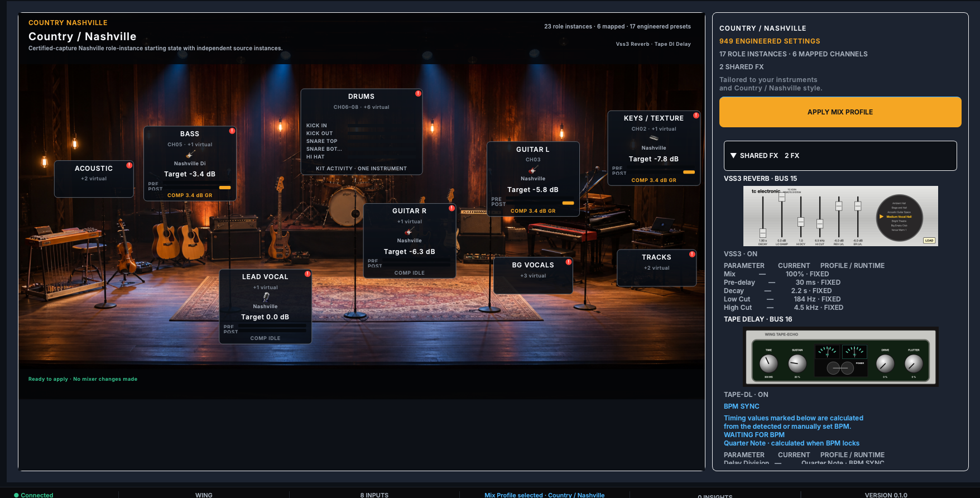980x498 pixels.
Task: Click the red alert badge on Bass card
Action: [232, 131]
